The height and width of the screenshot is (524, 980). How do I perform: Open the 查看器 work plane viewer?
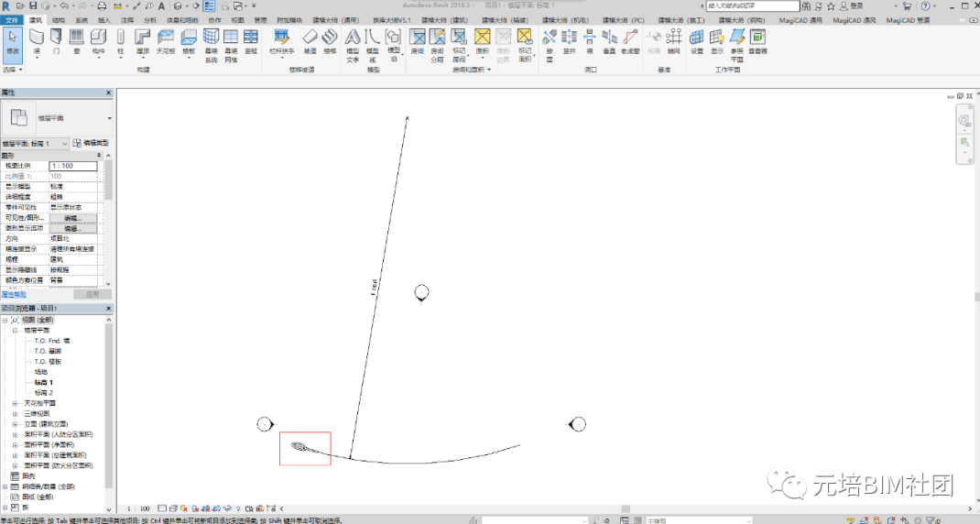(757, 42)
